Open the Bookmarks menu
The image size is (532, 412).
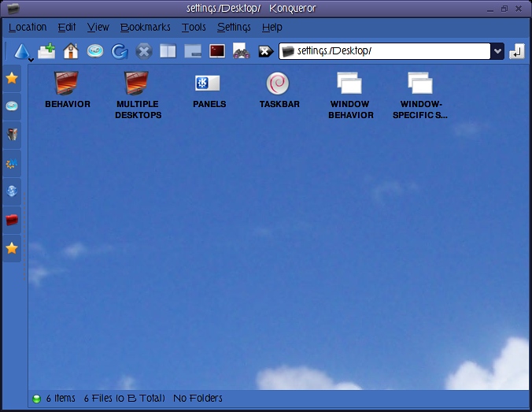point(146,27)
